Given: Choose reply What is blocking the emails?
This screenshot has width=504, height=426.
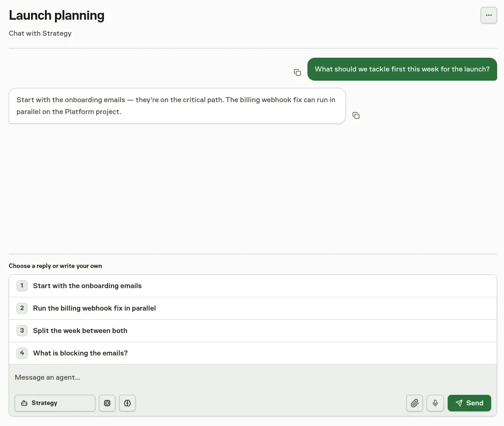Looking at the screenshot, I should (252, 353).
